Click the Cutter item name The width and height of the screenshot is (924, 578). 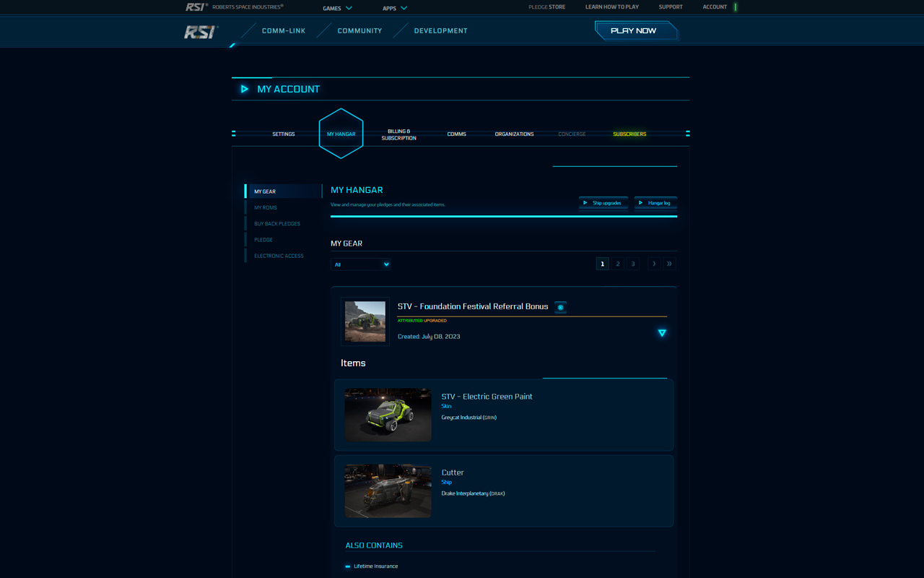453,473
